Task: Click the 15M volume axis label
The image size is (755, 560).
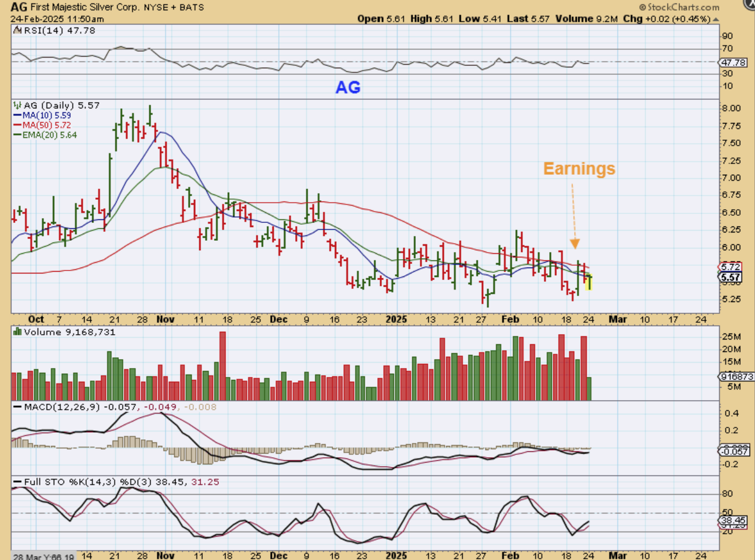Action: pos(731,362)
